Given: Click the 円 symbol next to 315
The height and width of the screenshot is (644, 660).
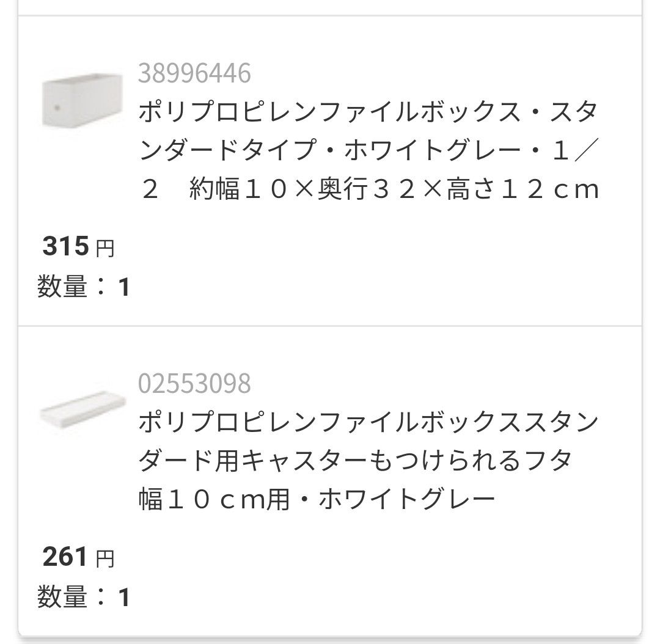Looking at the screenshot, I should pyautogui.click(x=105, y=249).
